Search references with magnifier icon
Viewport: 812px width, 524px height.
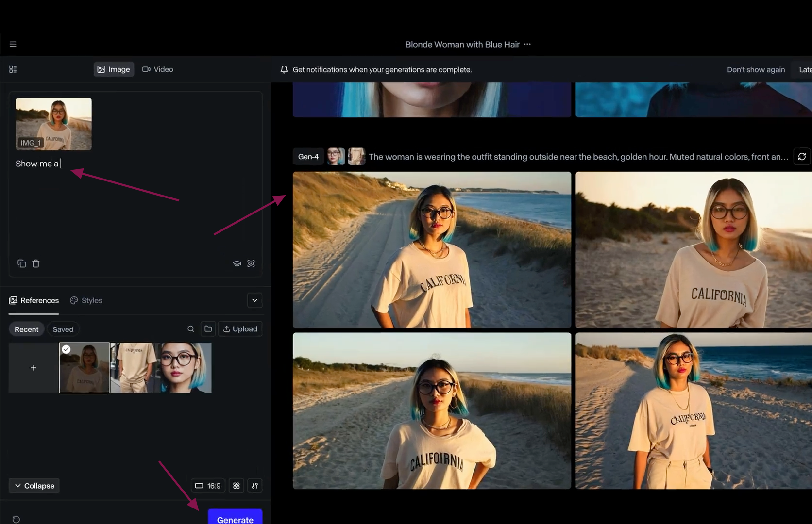tap(191, 329)
